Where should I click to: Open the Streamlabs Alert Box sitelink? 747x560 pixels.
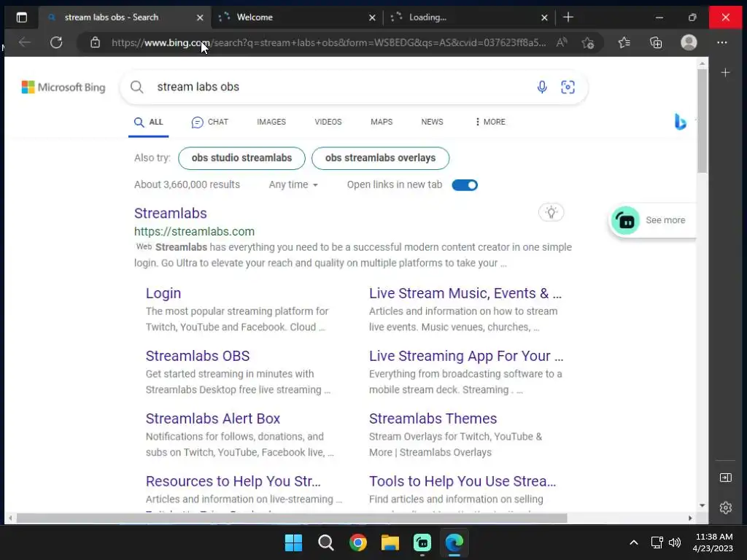[212, 419]
